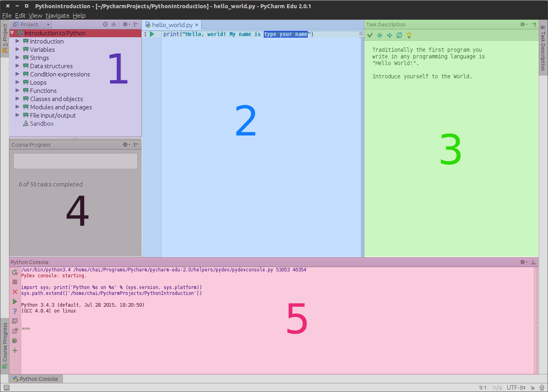The width and height of the screenshot is (548, 392).
Task: Show variables using the glasses icon
Action: click(x=15, y=321)
